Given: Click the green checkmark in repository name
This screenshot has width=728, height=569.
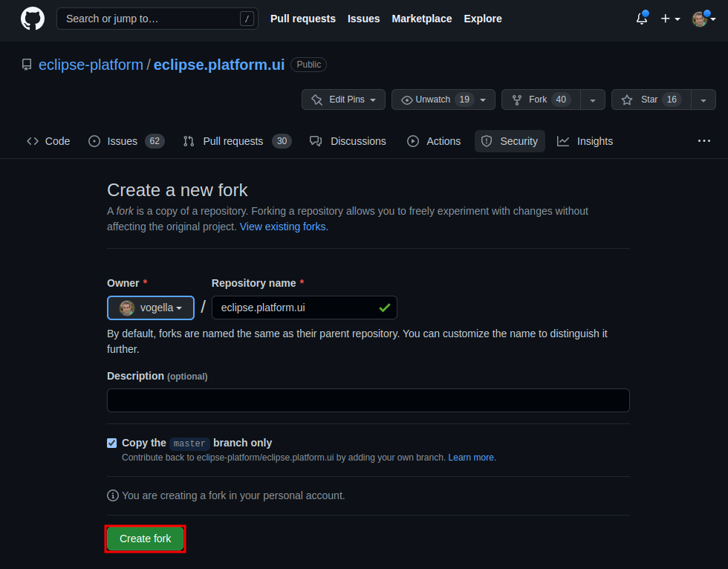Looking at the screenshot, I should (x=385, y=308).
